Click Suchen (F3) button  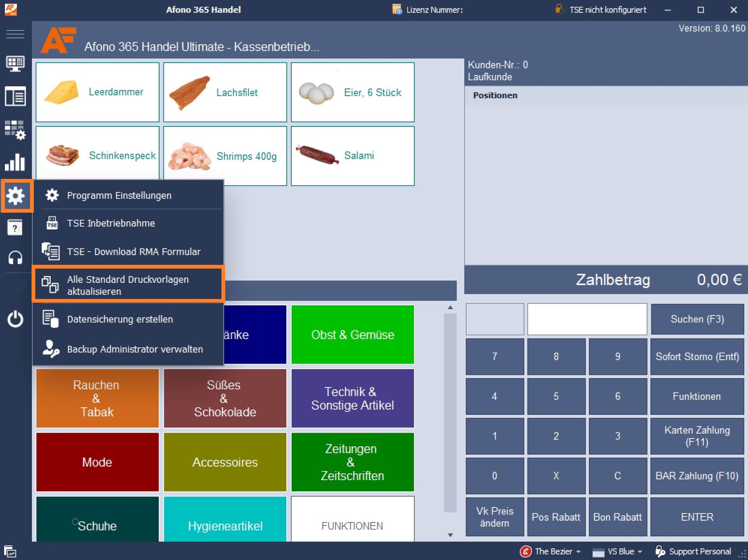click(697, 319)
